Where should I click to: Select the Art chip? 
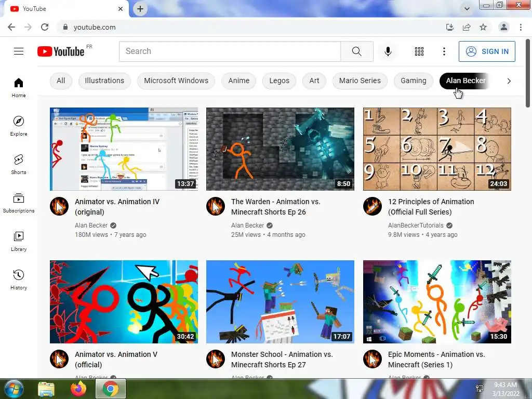click(x=314, y=81)
